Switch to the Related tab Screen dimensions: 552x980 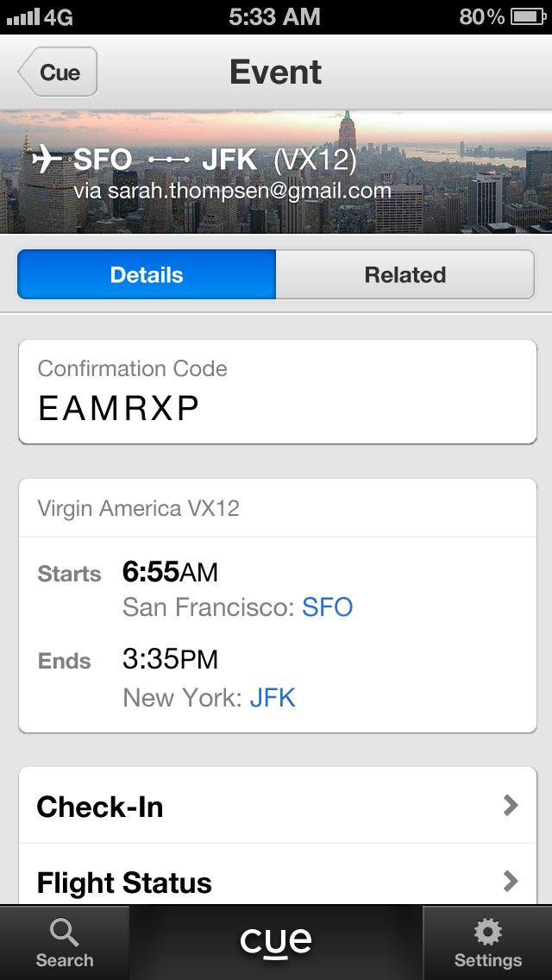(x=405, y=275)
